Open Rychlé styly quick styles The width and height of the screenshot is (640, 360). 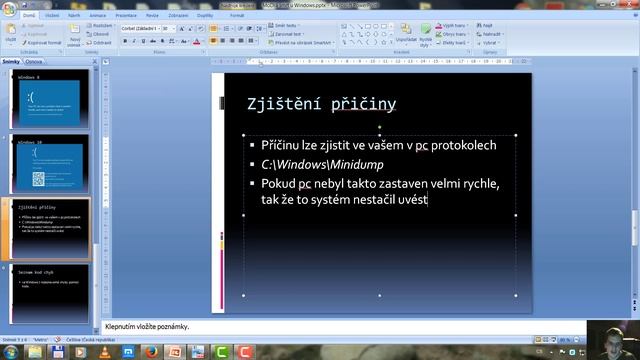point(426,35)
